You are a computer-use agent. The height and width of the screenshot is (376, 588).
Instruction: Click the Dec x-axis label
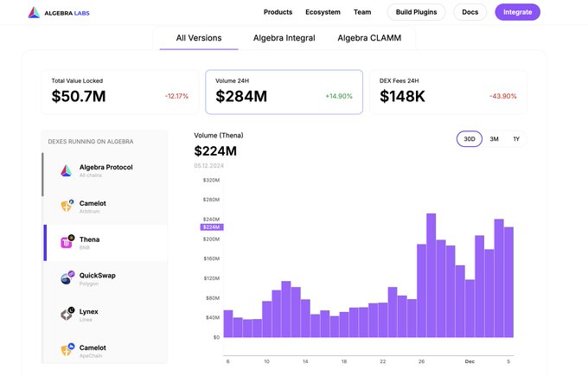[470, 361]
